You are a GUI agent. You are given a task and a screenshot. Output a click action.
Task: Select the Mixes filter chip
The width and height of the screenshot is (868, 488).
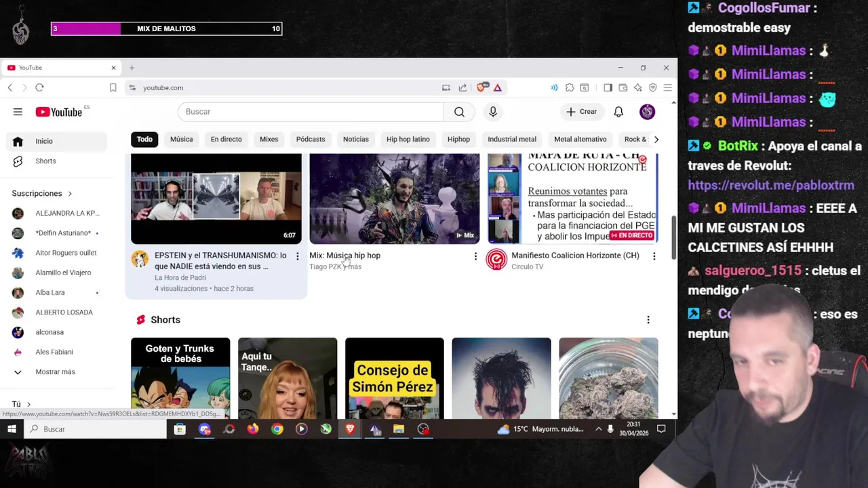click(x=269, y=140)
